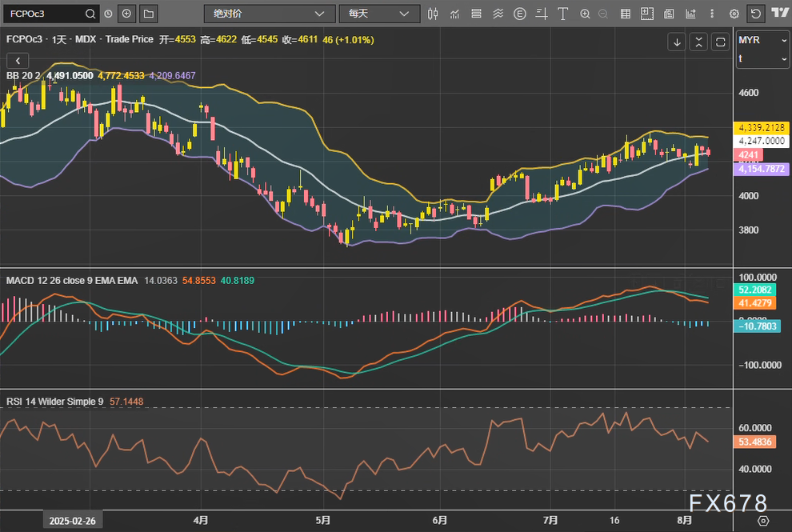Open the candlestick chart type icon
The image size is (792, 532).
click(434, 14)
